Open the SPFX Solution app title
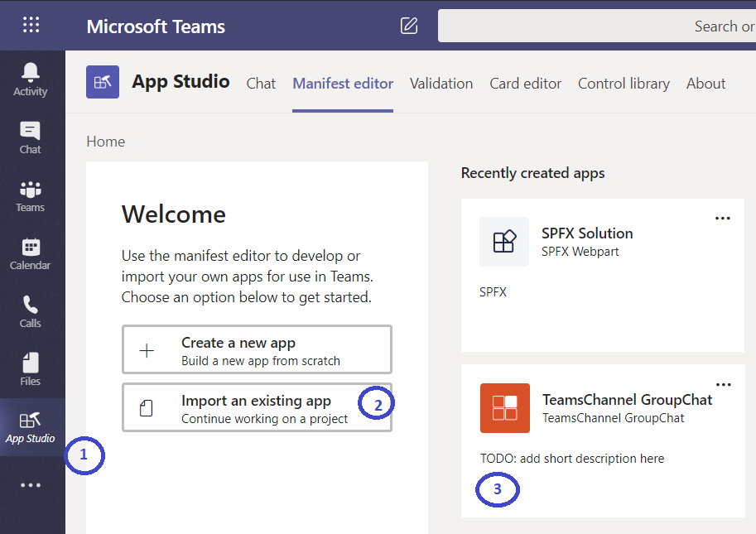Viewport: 756px width, 534px height. 587,233
